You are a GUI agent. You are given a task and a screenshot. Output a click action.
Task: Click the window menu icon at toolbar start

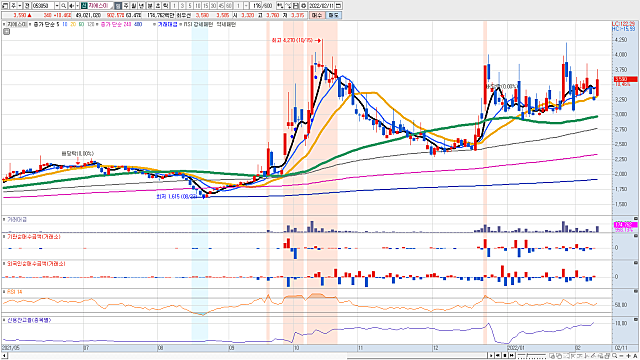tap(5, 6)
